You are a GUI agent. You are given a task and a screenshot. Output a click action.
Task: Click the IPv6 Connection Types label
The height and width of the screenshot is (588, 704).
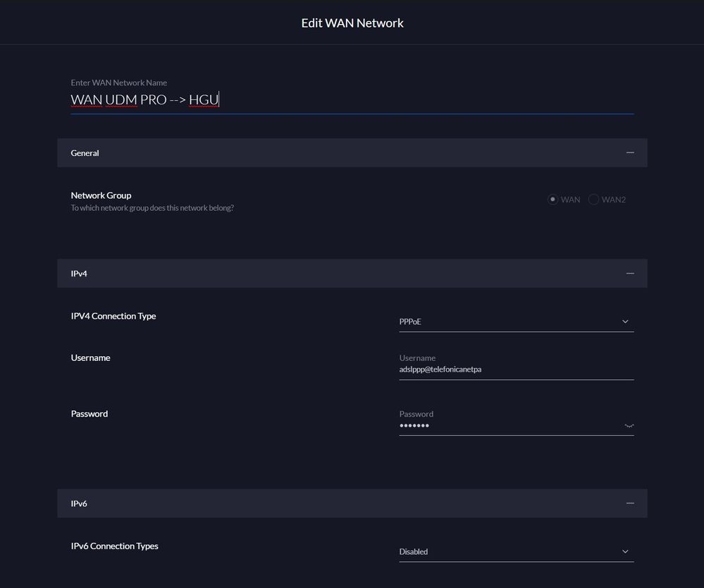coord(114,546)
